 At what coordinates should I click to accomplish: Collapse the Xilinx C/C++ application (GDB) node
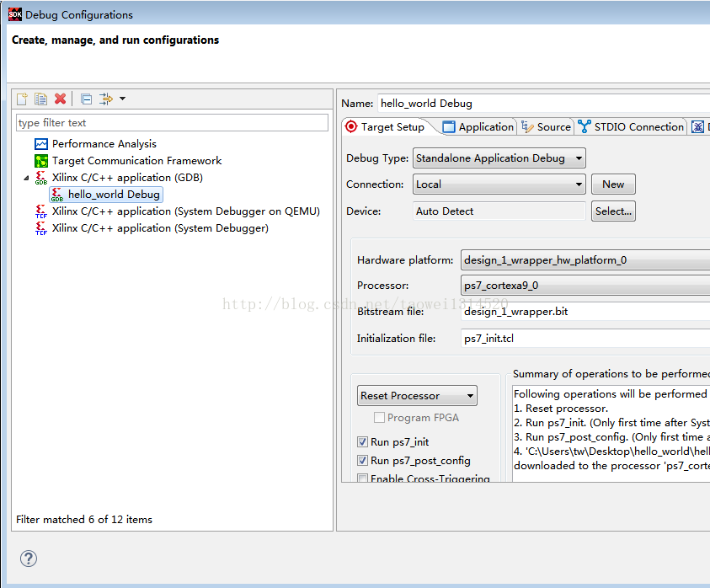(x=26, y=177)
